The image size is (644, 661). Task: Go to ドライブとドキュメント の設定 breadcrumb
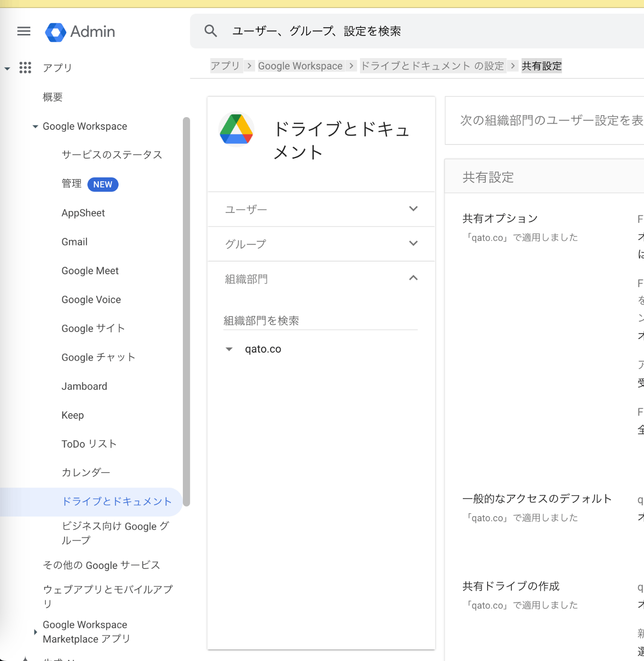click(x=432, y=66)
